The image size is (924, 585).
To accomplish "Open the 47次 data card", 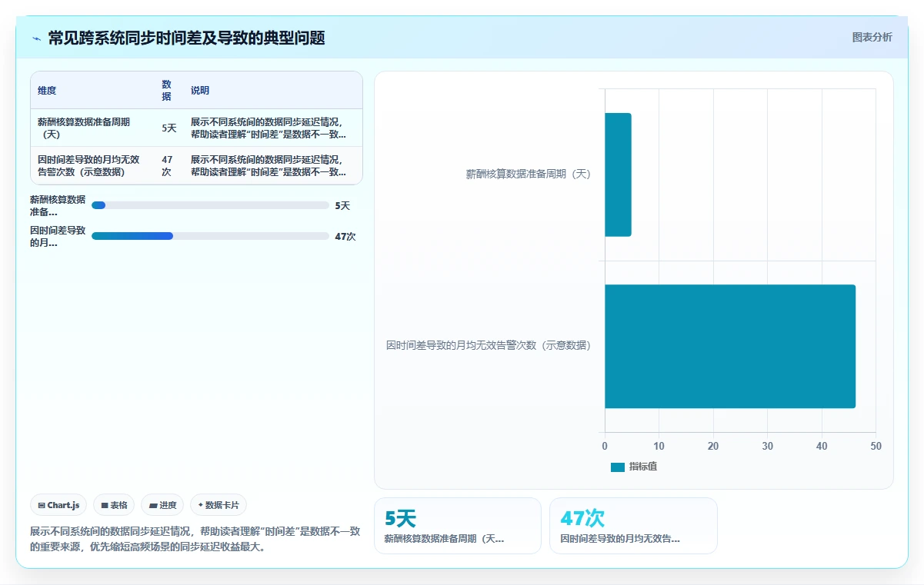I will (x=633, y=526).
